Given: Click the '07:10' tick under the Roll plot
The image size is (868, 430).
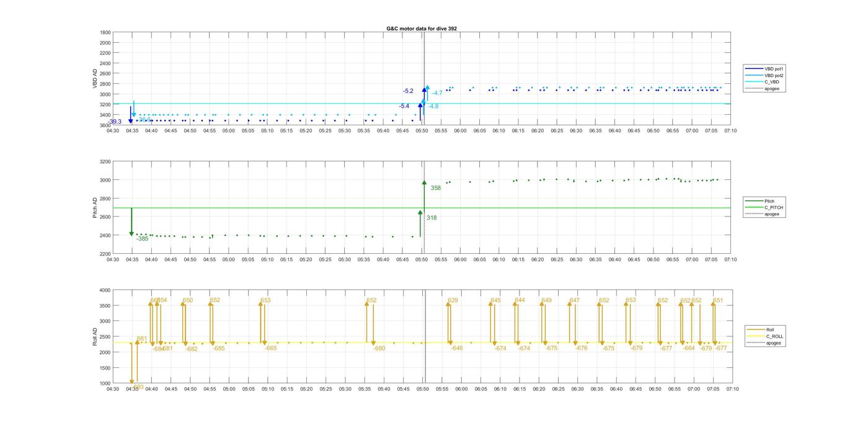Looking at the screenshot, I should [732, 389].
